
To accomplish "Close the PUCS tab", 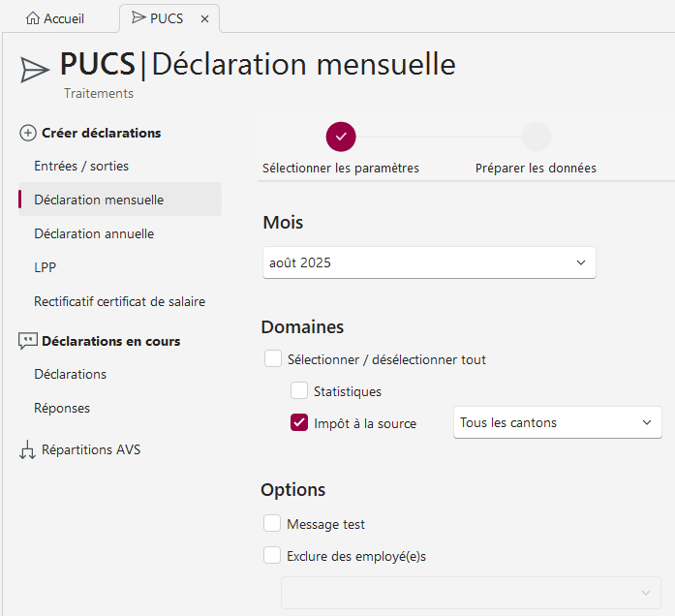I will coord(204,18).
